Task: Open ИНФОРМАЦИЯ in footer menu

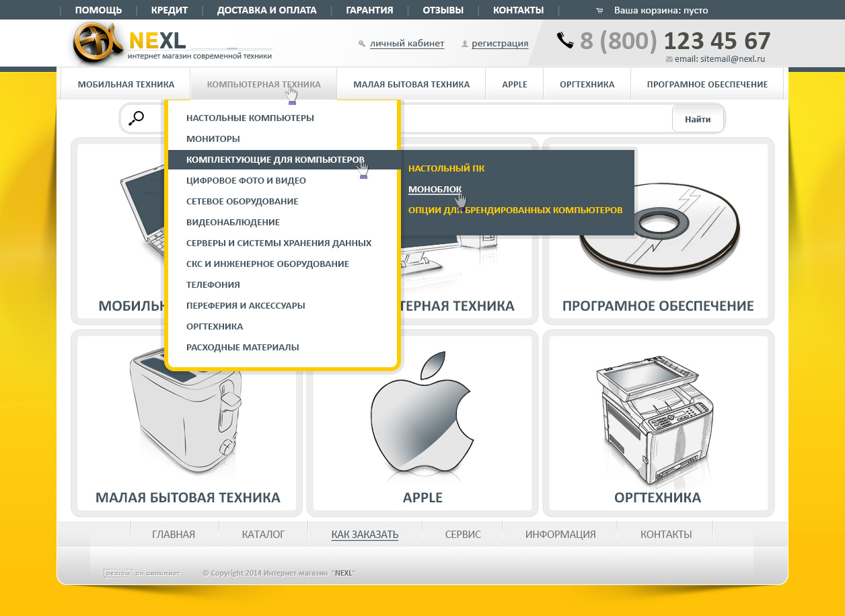Action: click(560, 534)
